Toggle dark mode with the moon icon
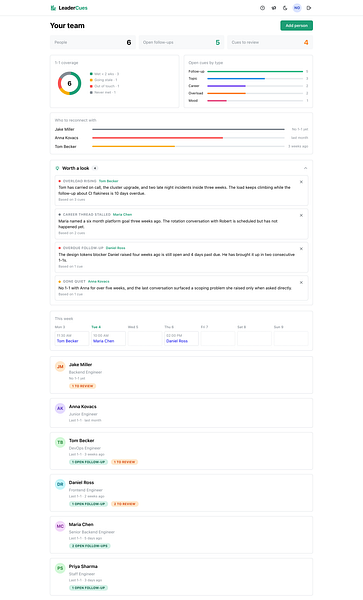363x600 pixels. [285, 8]
